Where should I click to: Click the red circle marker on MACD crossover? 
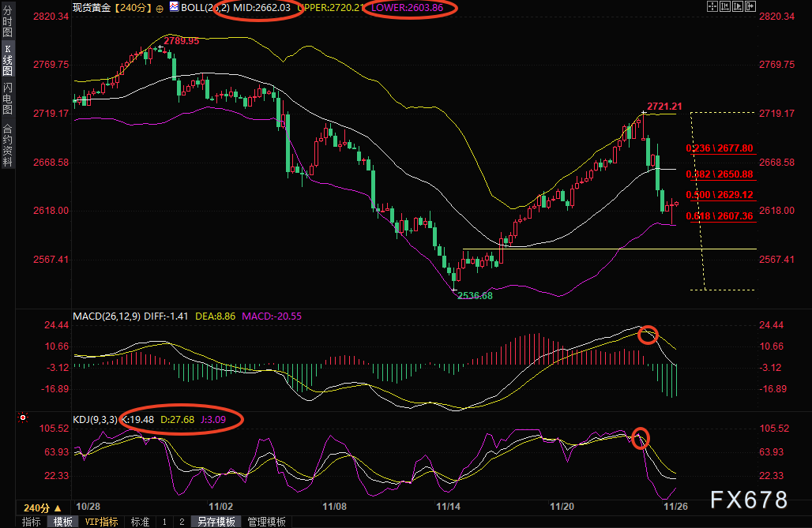coord(648,334)
